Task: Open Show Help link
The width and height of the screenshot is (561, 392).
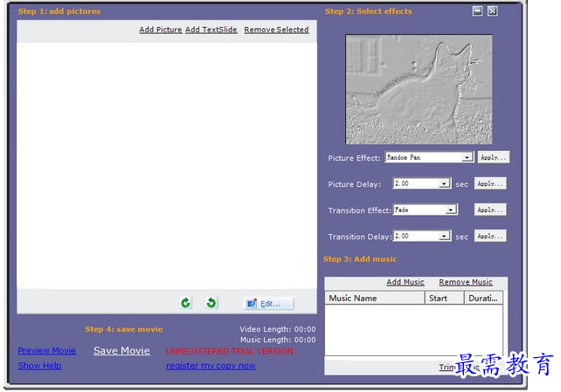Action: [39, 366]
